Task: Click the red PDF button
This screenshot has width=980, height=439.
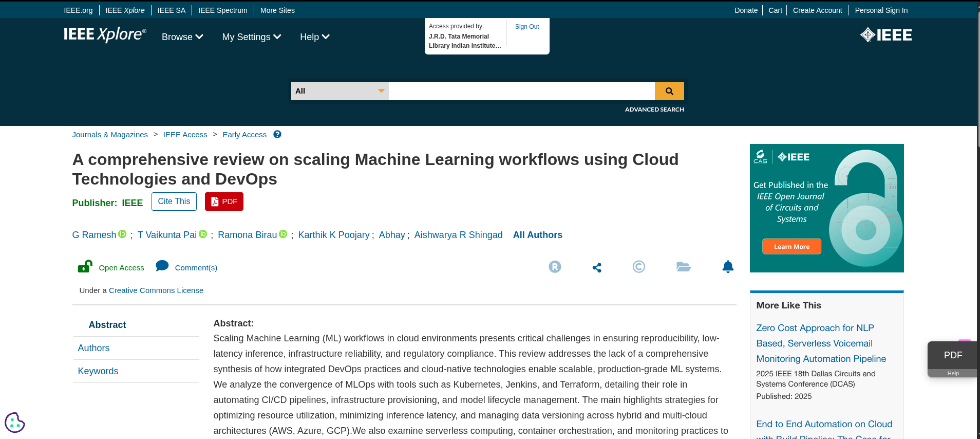Action: (224, 202)
